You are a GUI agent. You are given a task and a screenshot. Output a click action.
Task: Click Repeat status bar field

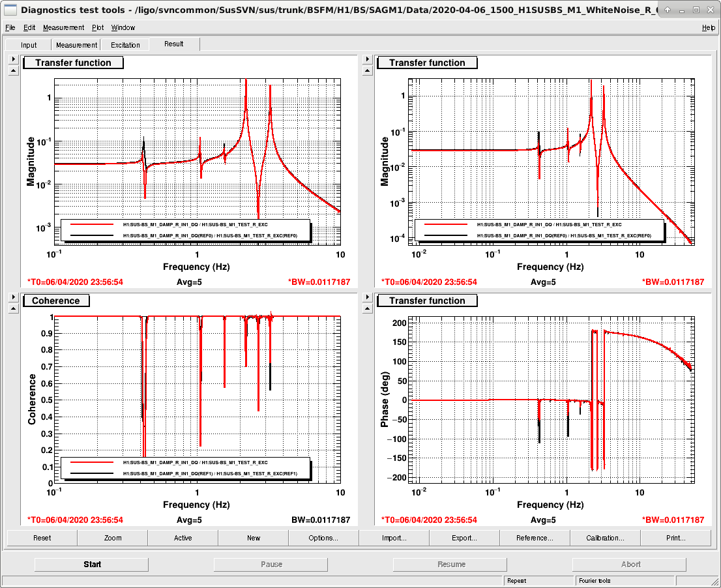coord(539,581)
